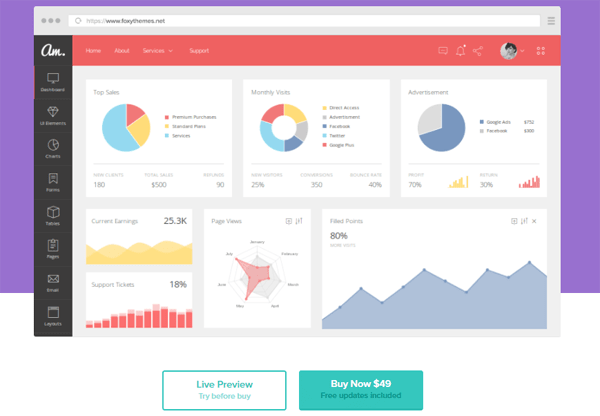Click the $500 total sales value

159,185
